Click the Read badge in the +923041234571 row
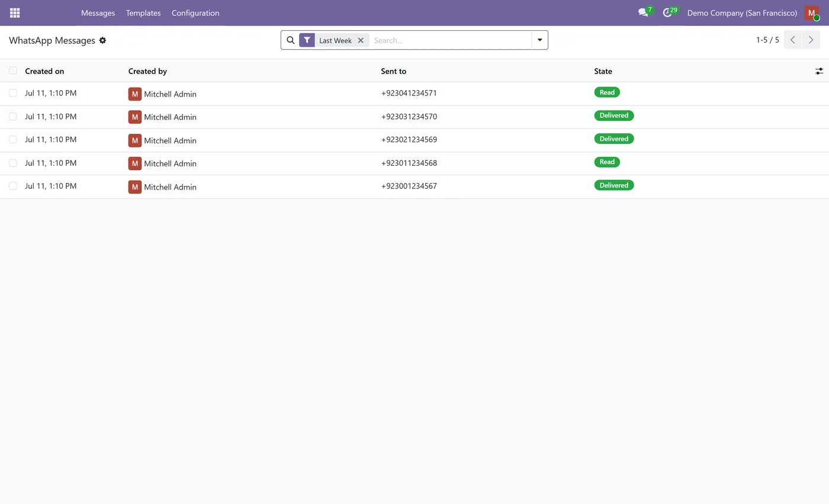The image size is (829, 504). point(607,92)
